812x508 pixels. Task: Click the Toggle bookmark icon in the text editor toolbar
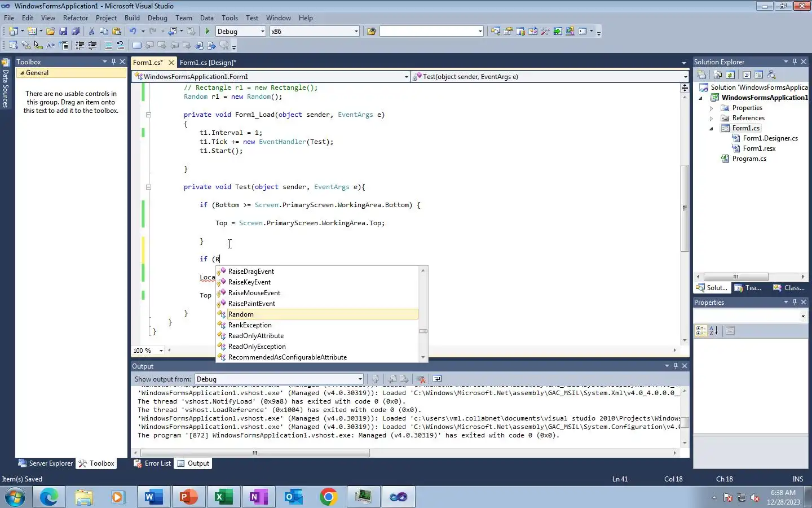[137, 45]
